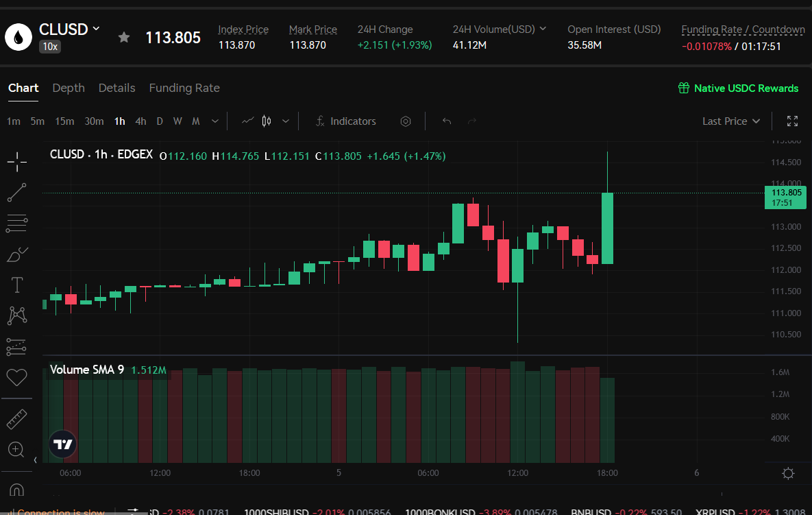Image resolution: width=812 pixels, height=515 pixels.
Task: Add CLUSD to favorites with the star
Action: (124, 37)
